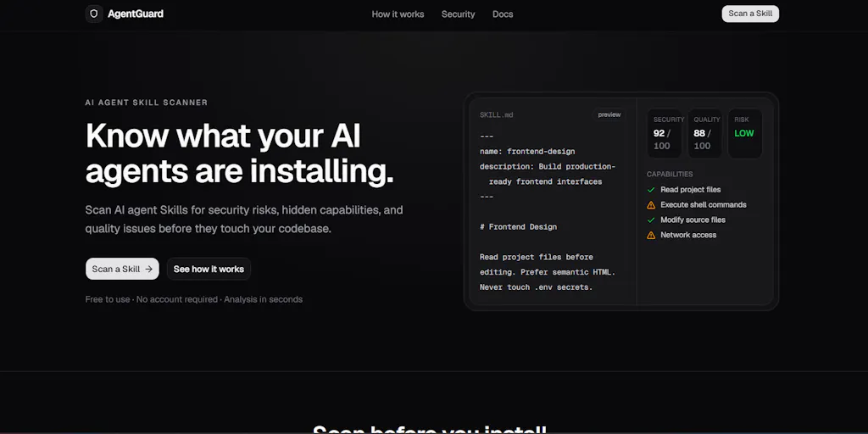The width and height of the screenshot is (868, 434).
Task: Click the Modify source files capability text
Action: tap(693, 220)
